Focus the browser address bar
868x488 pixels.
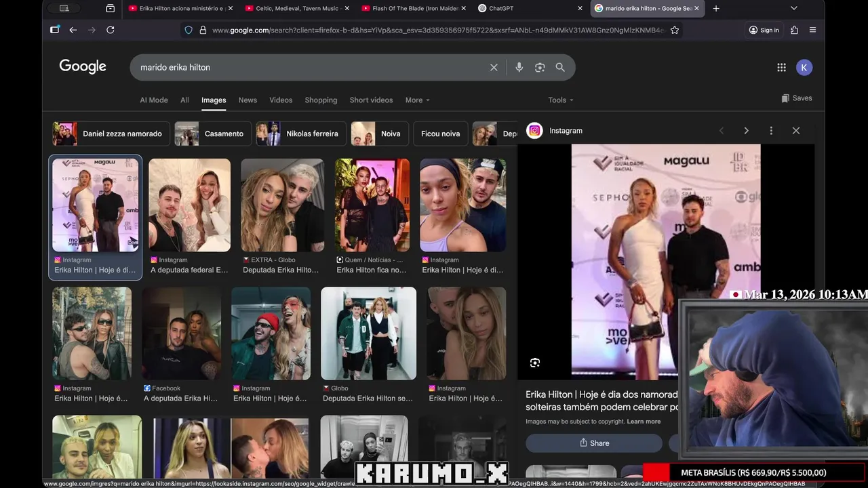tap(437, 30)
